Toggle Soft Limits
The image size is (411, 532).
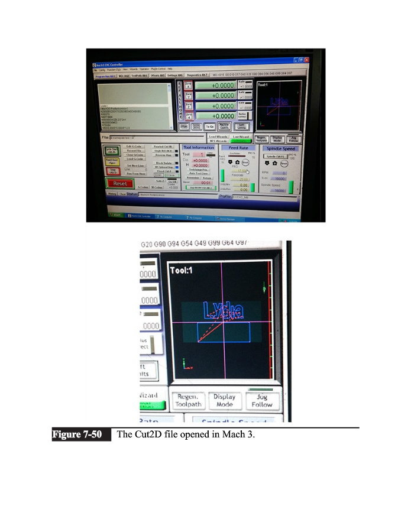[242, 126]
